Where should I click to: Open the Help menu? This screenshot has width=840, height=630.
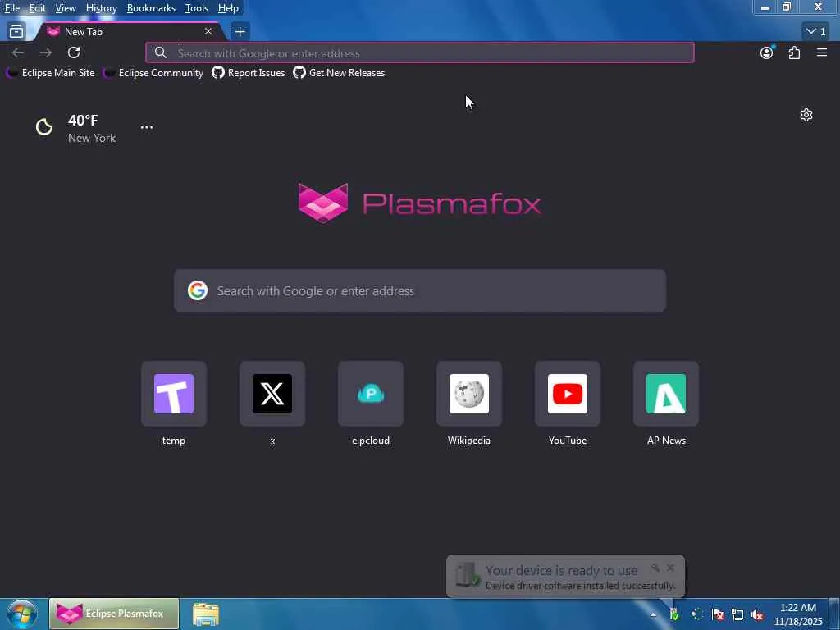coord(228,8)
